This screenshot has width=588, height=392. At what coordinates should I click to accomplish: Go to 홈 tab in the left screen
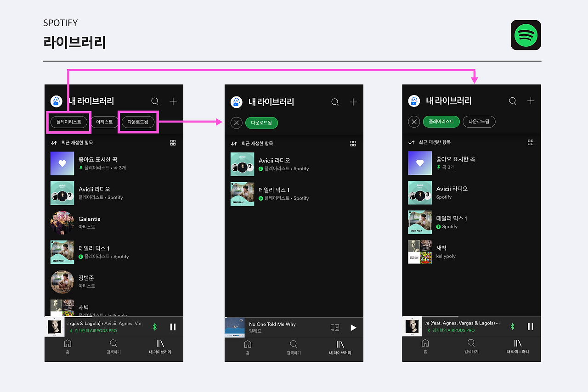pos(68,346)
